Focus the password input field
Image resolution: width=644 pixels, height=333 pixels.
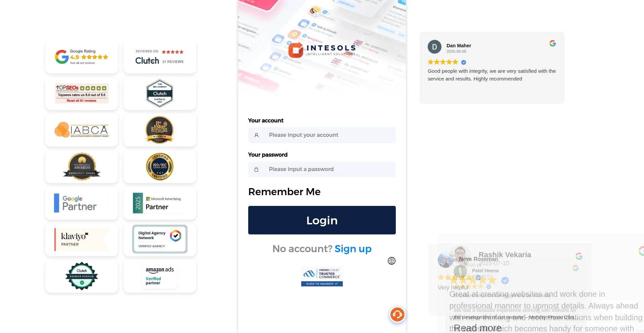coord(322,169)
